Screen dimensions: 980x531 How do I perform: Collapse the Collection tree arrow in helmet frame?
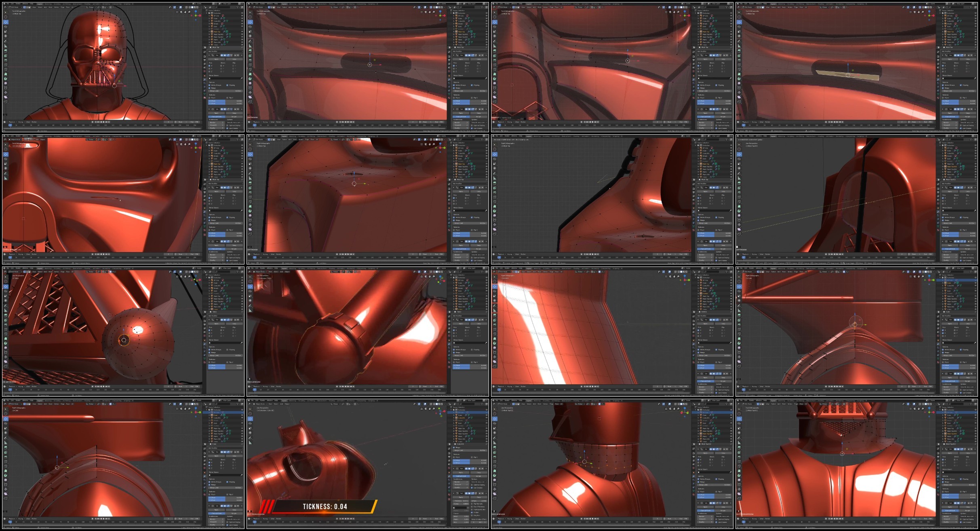pos(207,13)
